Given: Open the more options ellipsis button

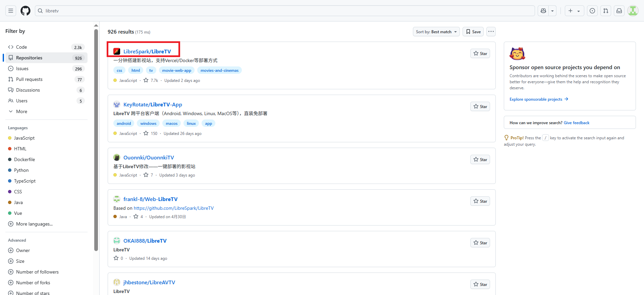Looking at the screenshot, I should [x=491, y=32].
